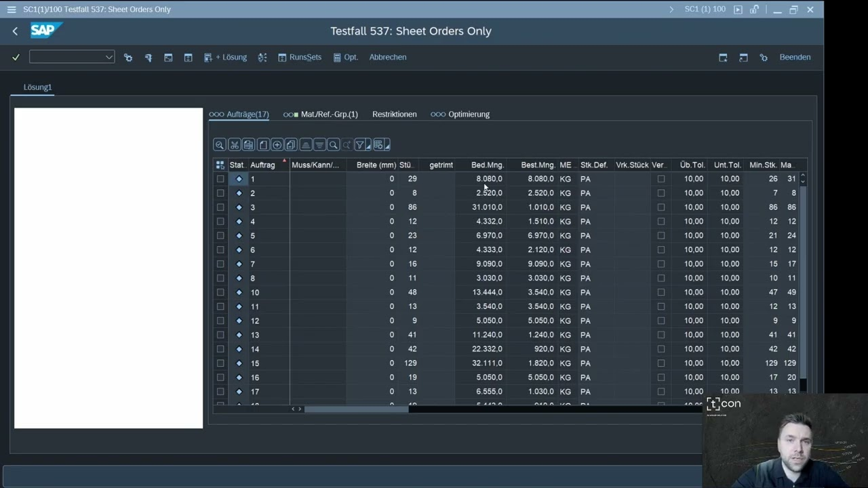Click the Add (plus) icon to insert a row
Viewport: 868px width, 488px height.
pos(277,144)
